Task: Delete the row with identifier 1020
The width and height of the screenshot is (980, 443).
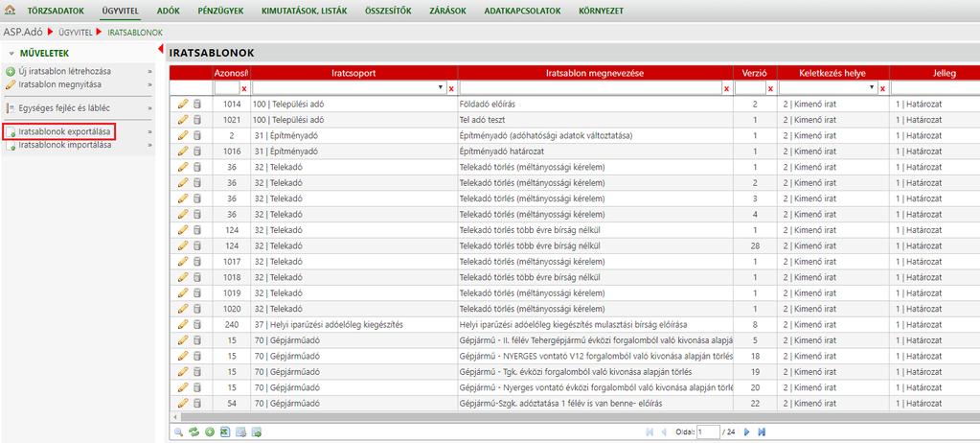Action: point(197,309)
